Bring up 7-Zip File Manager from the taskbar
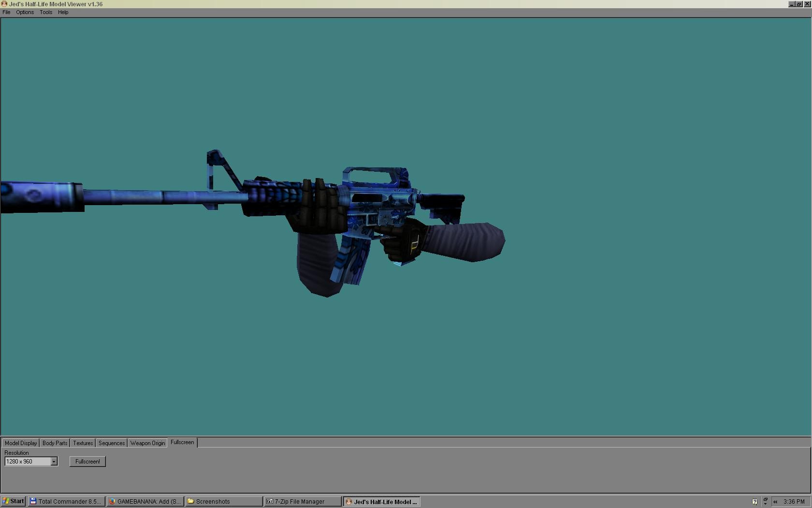 tap(302, 502)
